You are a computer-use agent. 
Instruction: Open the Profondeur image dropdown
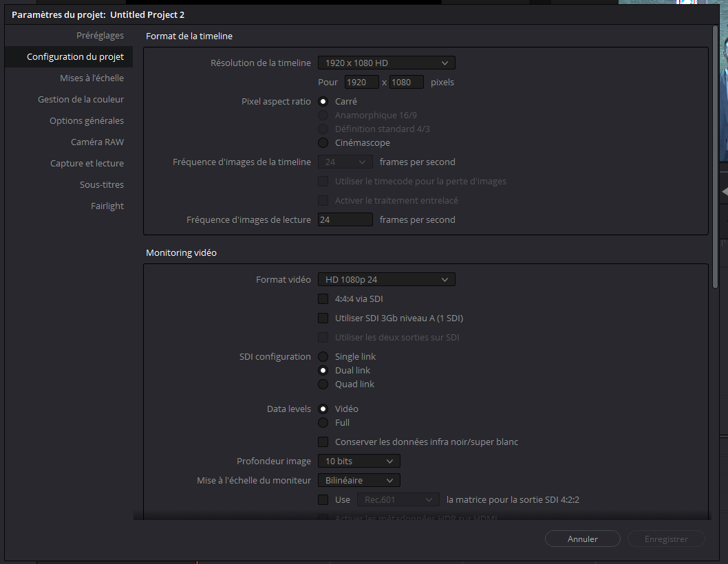[358, 461]
